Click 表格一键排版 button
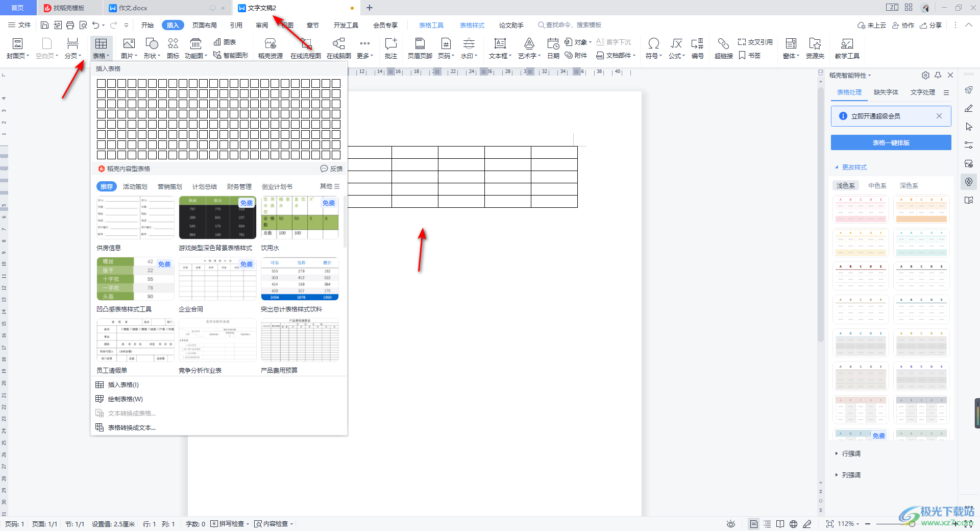 (x=891, y=142)
